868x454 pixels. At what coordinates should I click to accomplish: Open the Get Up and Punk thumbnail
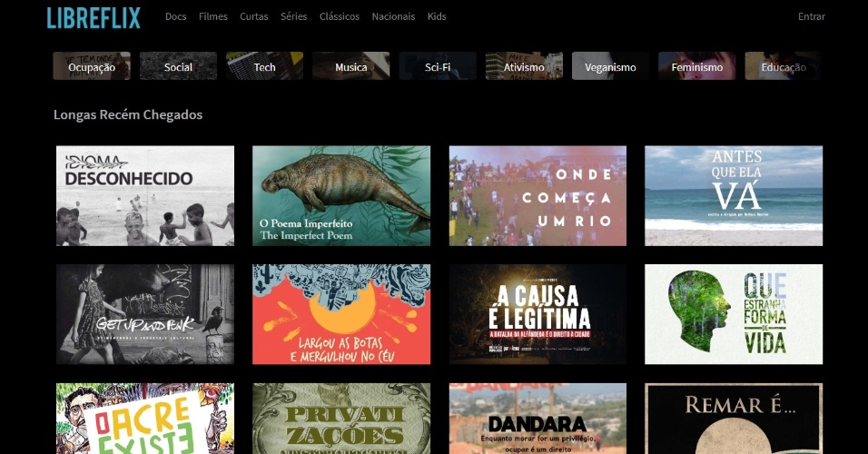(145, 314)
